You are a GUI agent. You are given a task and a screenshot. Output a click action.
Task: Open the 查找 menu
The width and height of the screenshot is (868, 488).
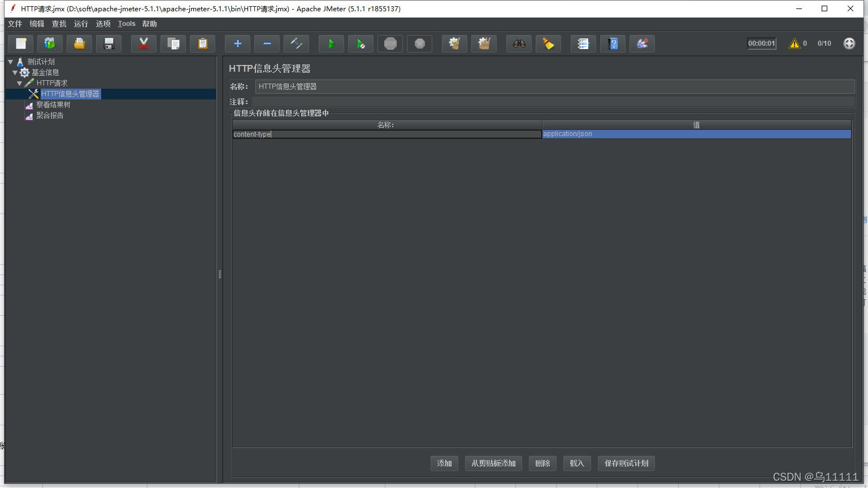(59, 24)
